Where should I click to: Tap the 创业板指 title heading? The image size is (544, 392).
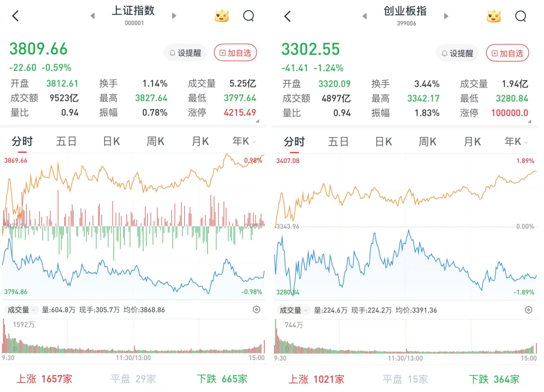point(405,11)
